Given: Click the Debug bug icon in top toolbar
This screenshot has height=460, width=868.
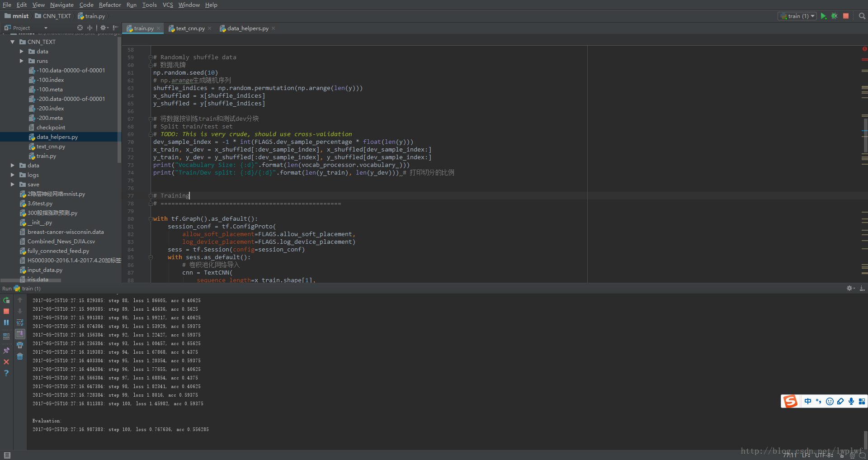Looking at the screenshot, I should click(x=835, y=16).
